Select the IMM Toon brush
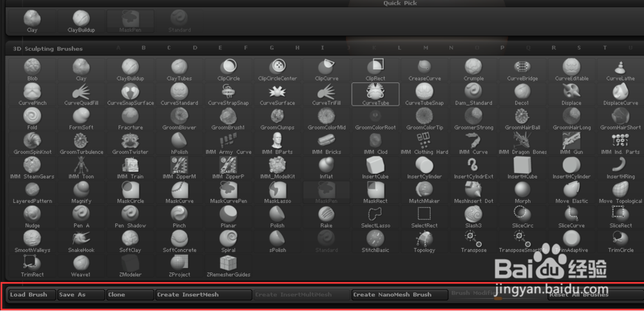The height and width of the screenshot is (311, 644). pos(81,169)
